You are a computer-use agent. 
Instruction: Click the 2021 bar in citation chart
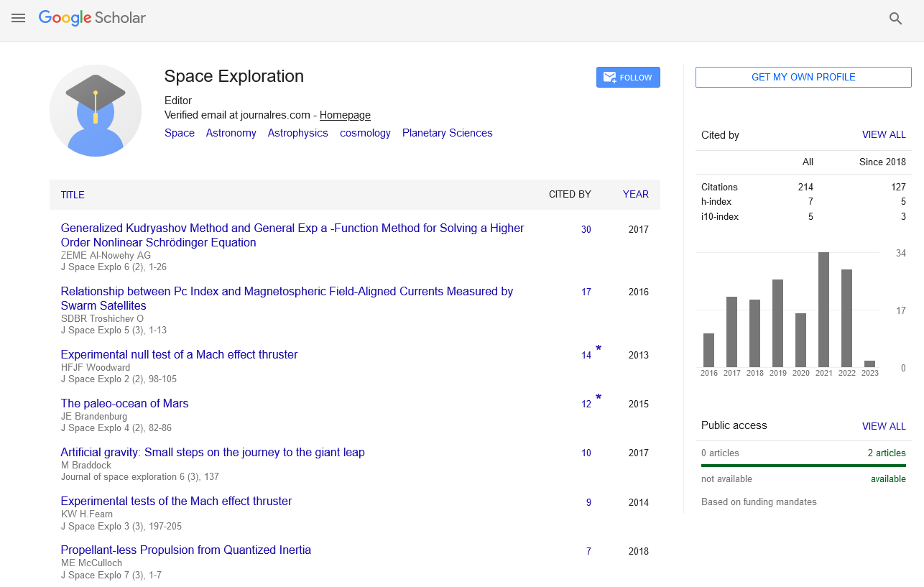tap(824, 309)
